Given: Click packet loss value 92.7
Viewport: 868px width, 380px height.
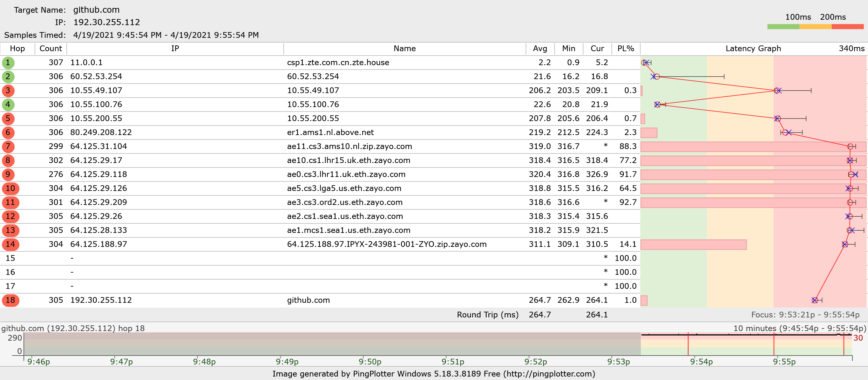Looking at the screenshot, I should 628,202.
